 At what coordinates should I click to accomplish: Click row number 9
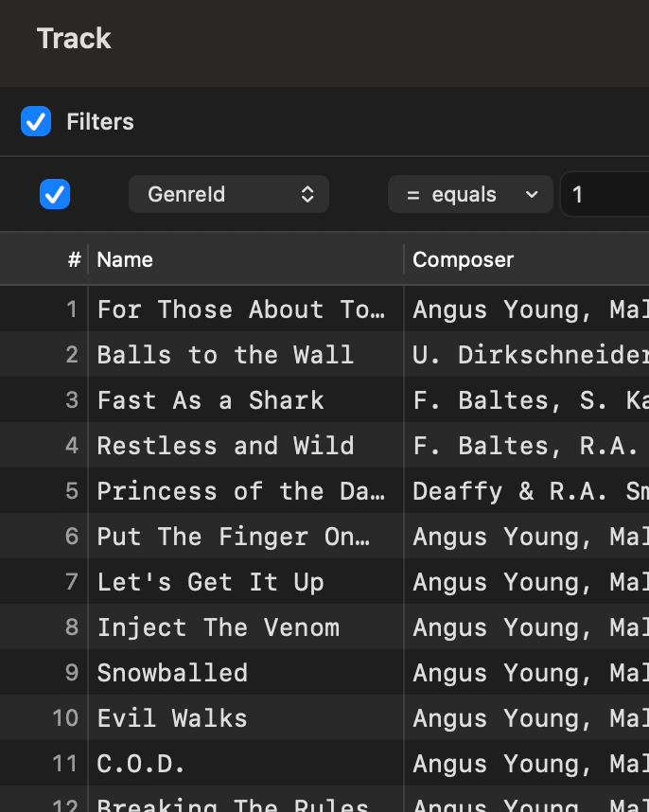[72, 673]
